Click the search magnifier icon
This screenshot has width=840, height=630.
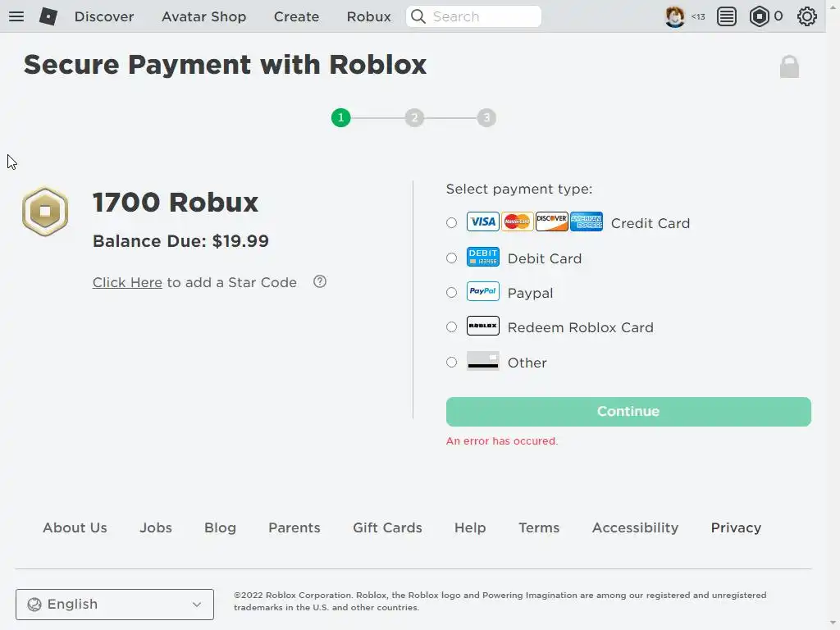point(418,16)
